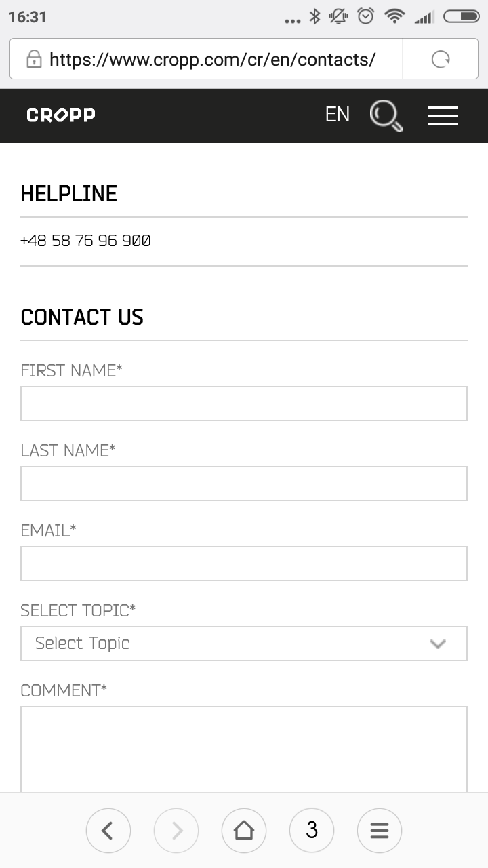Tap the battery indicator in status bar
488x868 pixels.
click(462, 17)
